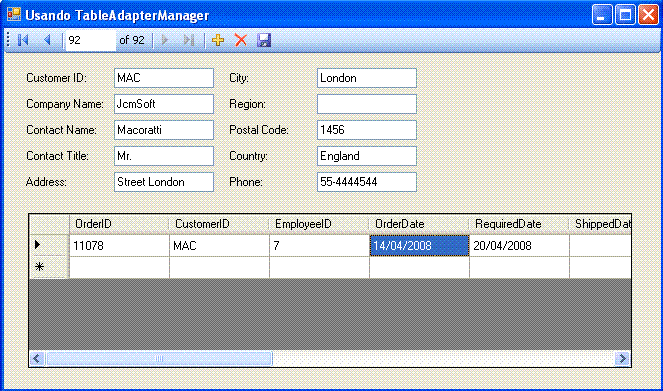Viewport: 663px width, 391px height.
Task: Click the Company Name field with JcmSoft
Action: pos(164,104)
